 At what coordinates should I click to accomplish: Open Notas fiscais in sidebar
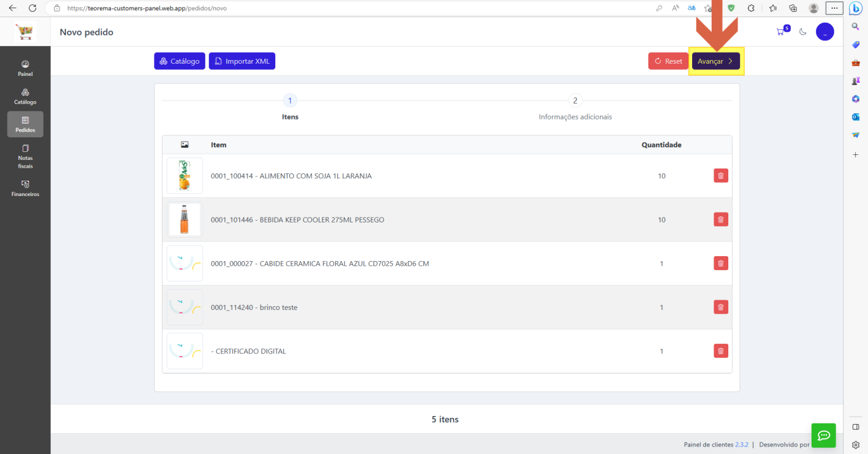pos(25,156)
